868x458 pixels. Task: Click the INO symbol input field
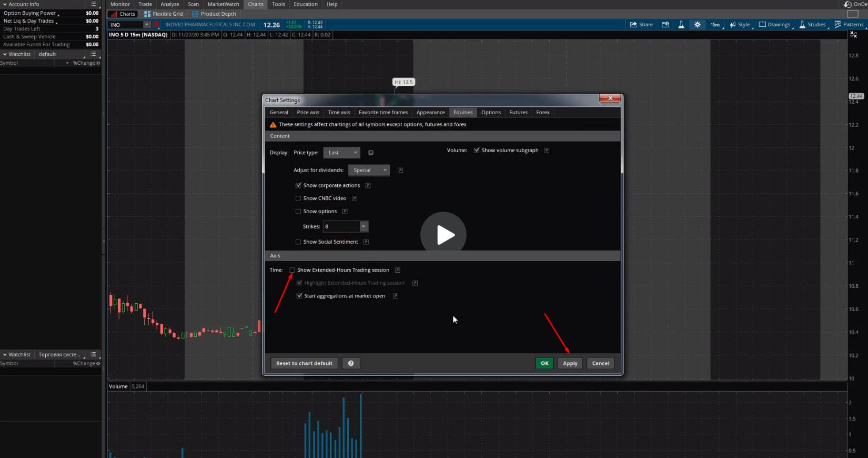[126, 25]
